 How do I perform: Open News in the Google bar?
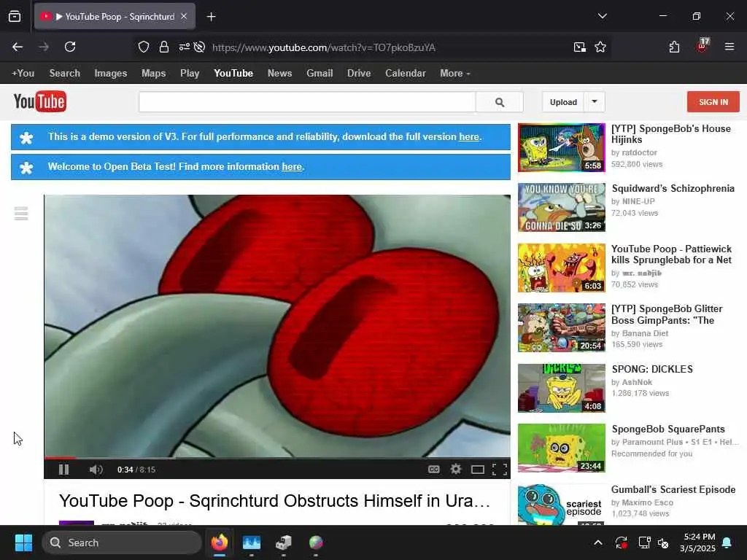tap(279, 74)
